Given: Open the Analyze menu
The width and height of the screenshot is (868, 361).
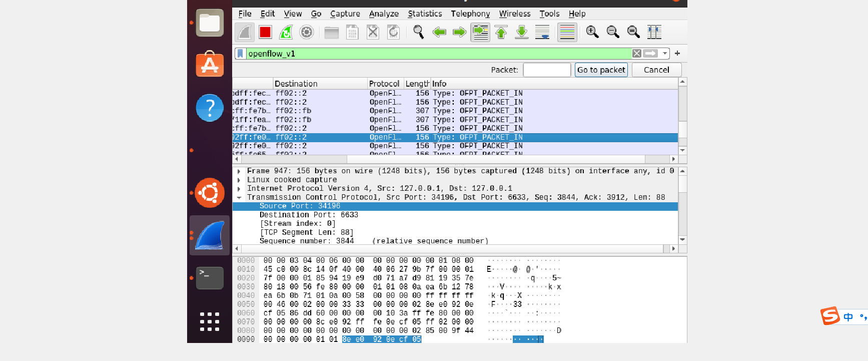Looking at the screenshot, I should coord(384,14).
